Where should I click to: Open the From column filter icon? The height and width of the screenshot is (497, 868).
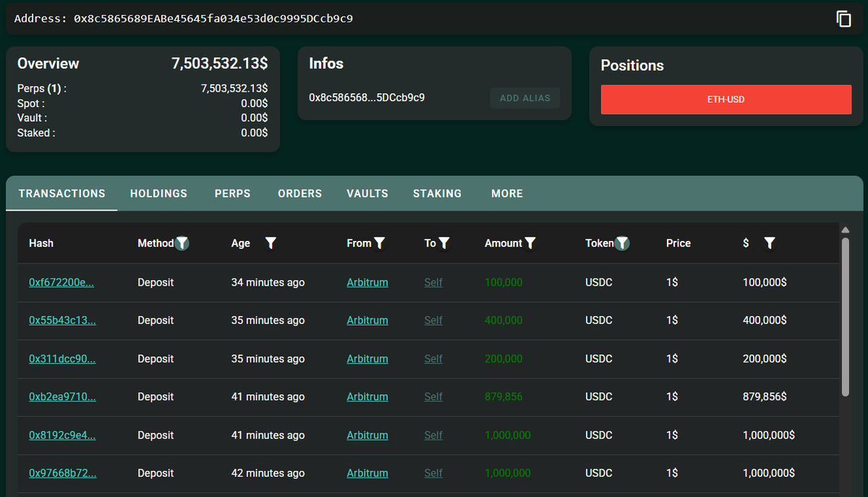(x=379, y=243)
